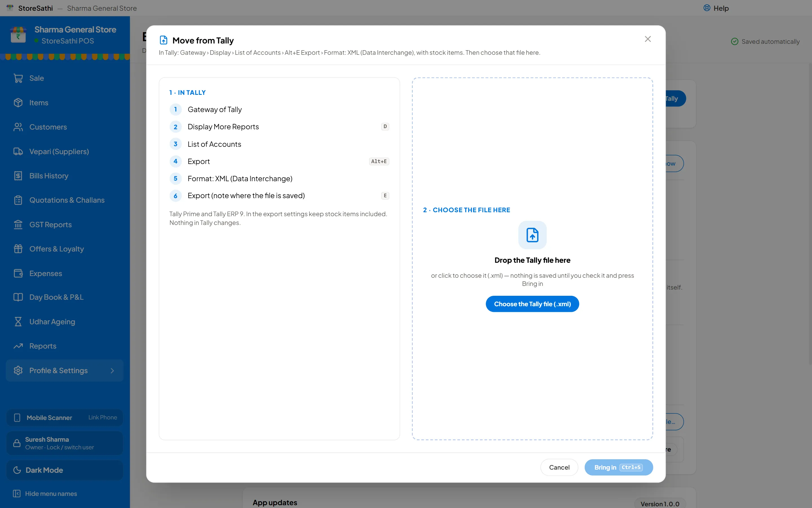Click the Drop the Tally file here heading
Screen dimensions: 812x508
coord(533,260)
